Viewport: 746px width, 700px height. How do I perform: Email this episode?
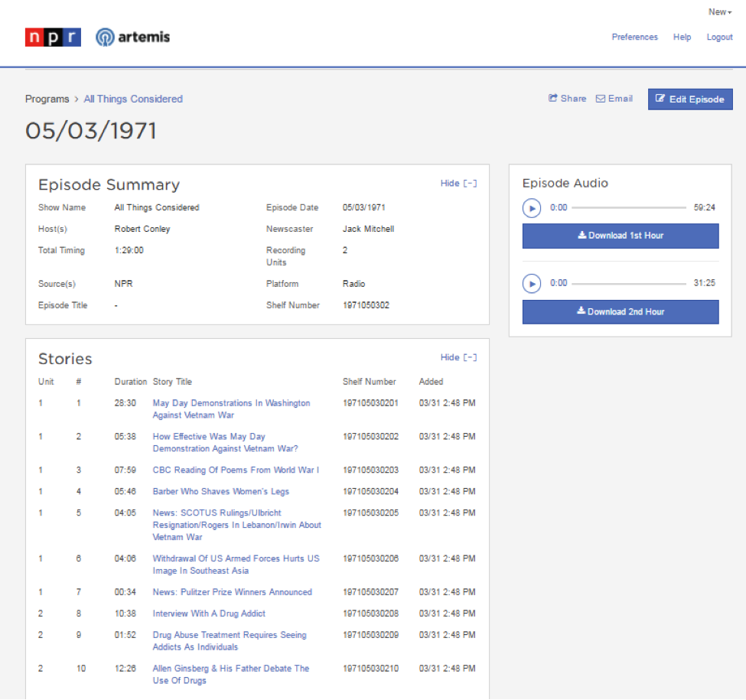(x=614, y=99)
